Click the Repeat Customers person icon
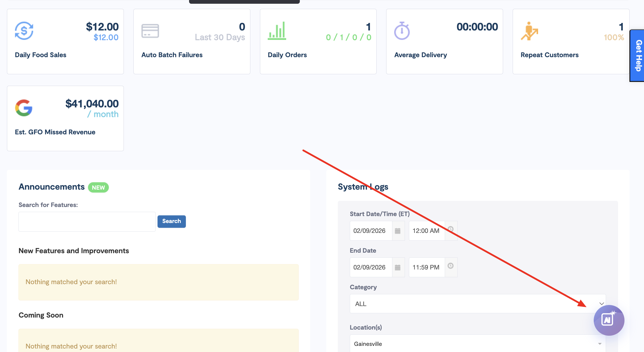 click(x=529, y=32)
